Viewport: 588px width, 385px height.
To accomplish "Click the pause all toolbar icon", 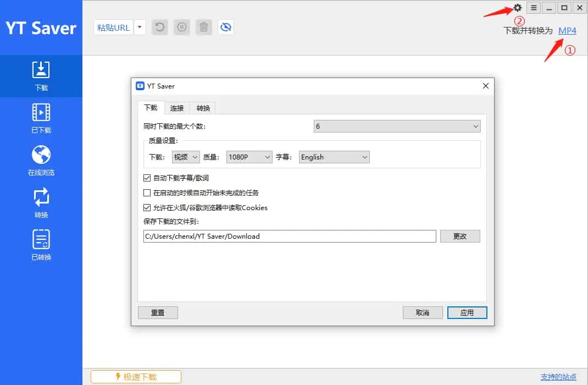I will 182,27.
